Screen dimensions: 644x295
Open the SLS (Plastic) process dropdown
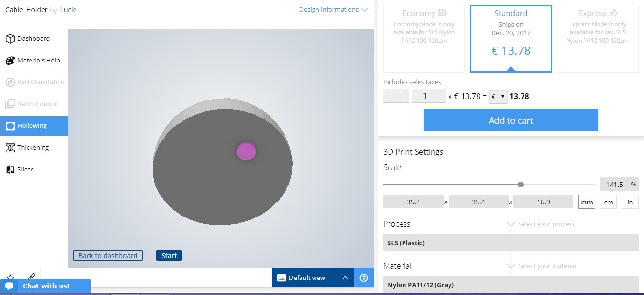coord(511,243)
